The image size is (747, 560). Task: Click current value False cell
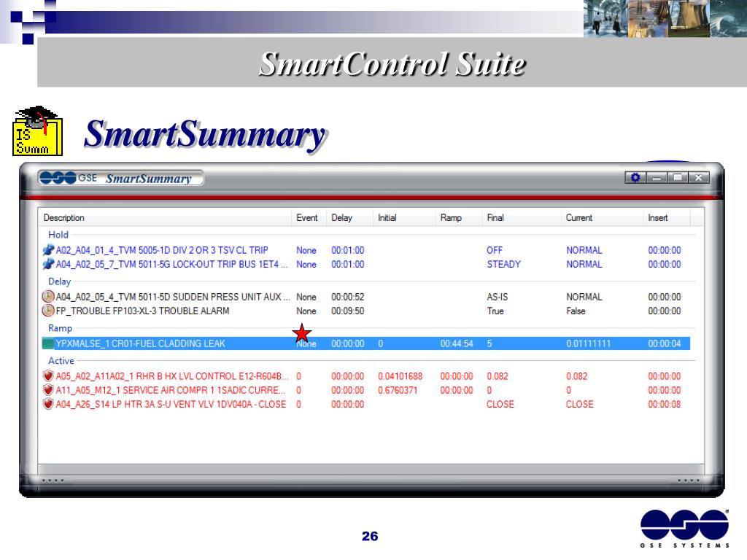click(576, 311)
